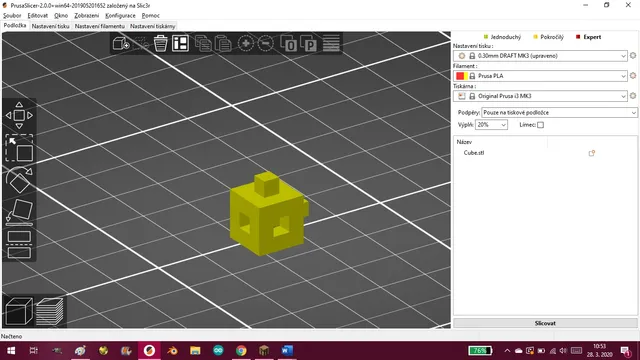This screenshot has width=640, height=360.
Task: Switch to the Nastavení tiskárny tab
Action: [153, 26]
